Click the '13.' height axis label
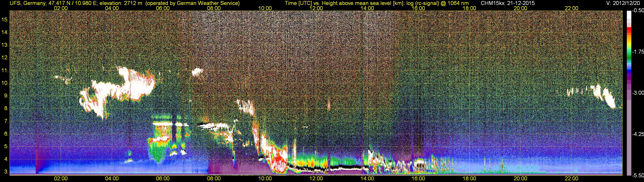 coord(5,45)
